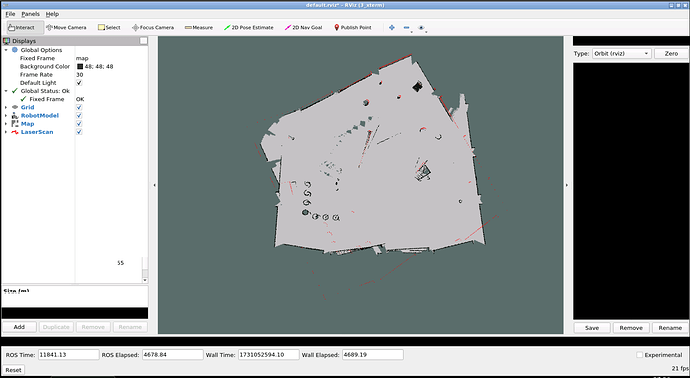The height and width of the screenshot is (378, 690).
Task: Toggle the LaserScan display checkbox
Action: click(x=79, y=132)
